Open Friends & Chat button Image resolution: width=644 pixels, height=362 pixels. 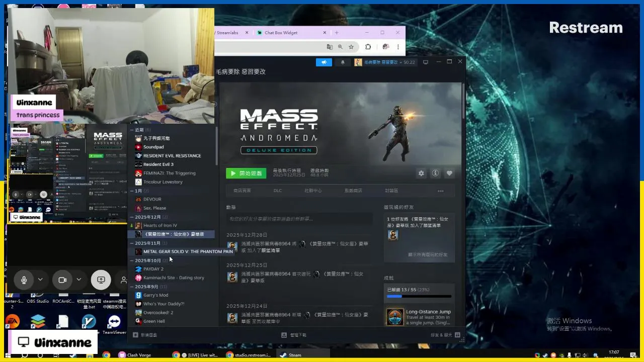click(445, 335)
